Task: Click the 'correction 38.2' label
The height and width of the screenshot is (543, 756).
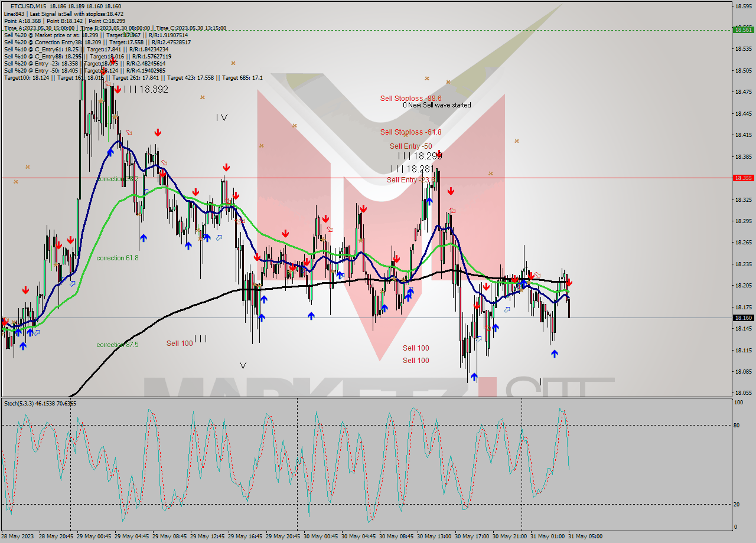Action: [x=118, y=179]
